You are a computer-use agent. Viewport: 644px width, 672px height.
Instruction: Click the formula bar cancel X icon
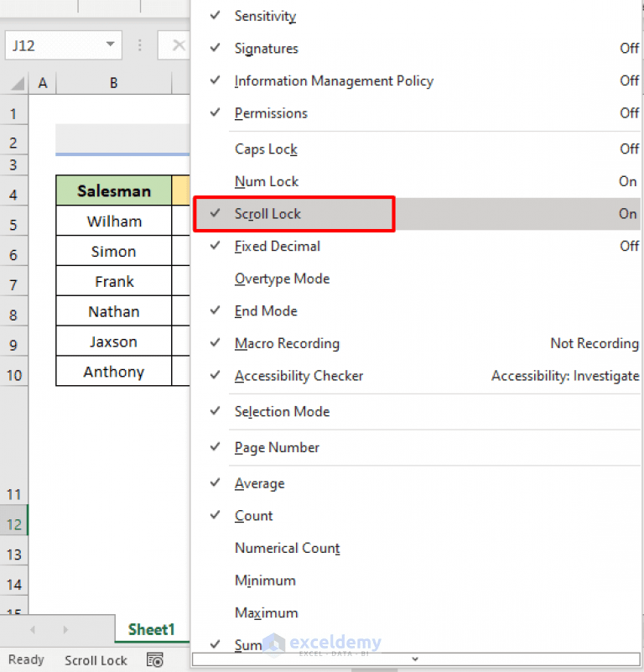(179, 45)
